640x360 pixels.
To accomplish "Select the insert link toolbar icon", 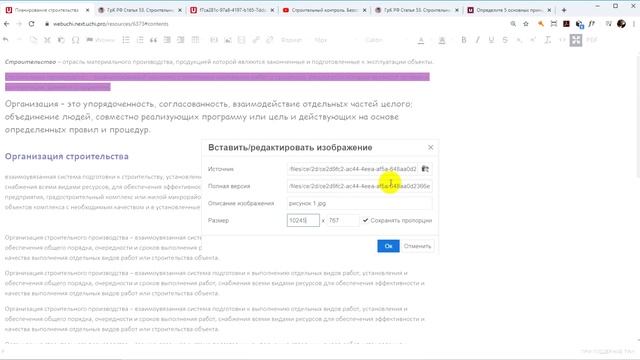I will pos(256,40).
